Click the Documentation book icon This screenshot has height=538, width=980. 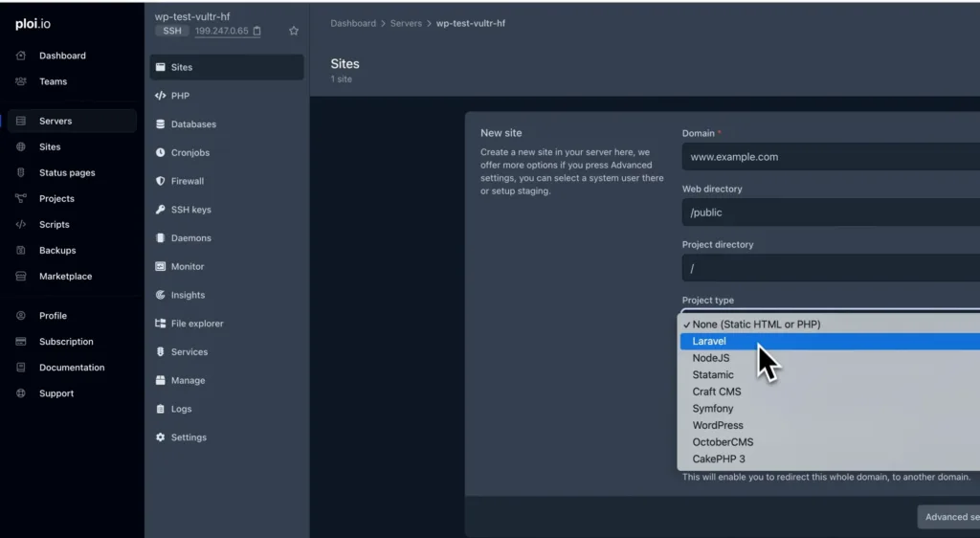[21, 368]
